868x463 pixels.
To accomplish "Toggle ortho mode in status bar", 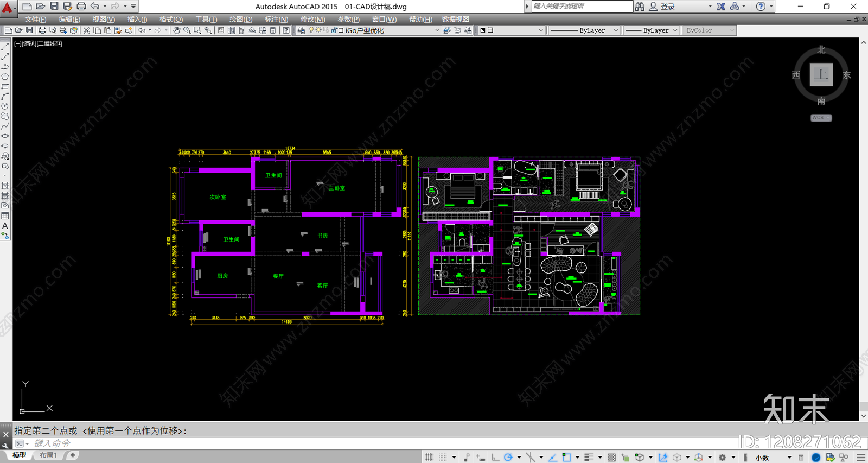I will tap(495, 458).
